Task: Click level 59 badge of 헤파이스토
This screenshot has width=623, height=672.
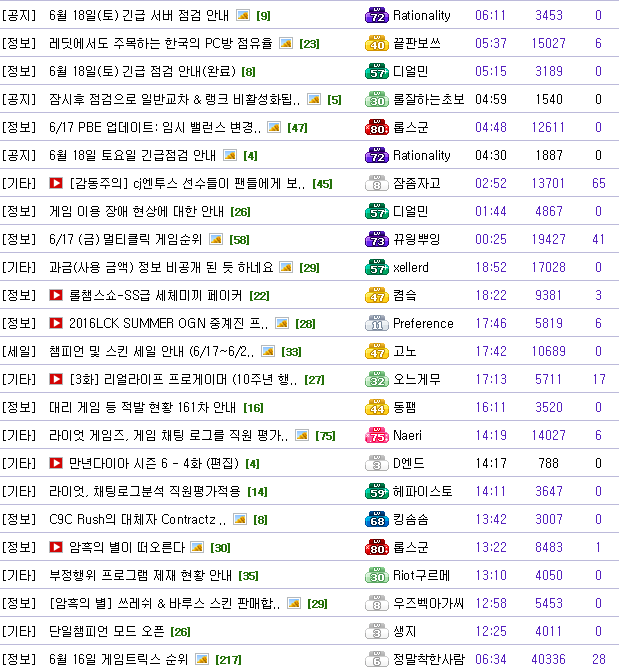Action: pos(377,492)
